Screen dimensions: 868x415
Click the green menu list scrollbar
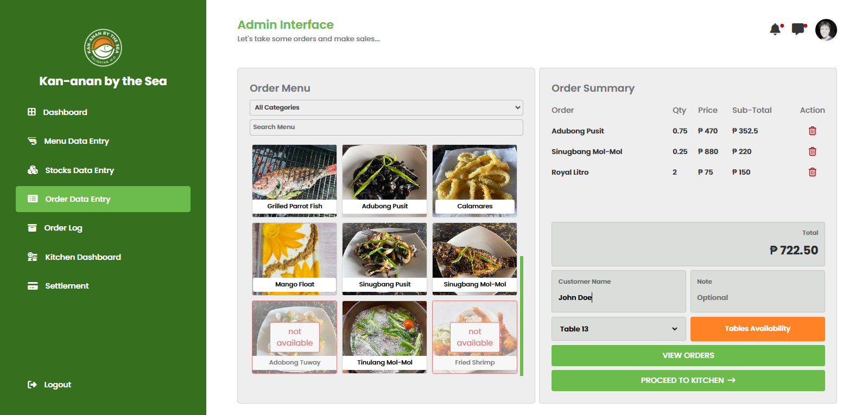[x=522, y=316]
